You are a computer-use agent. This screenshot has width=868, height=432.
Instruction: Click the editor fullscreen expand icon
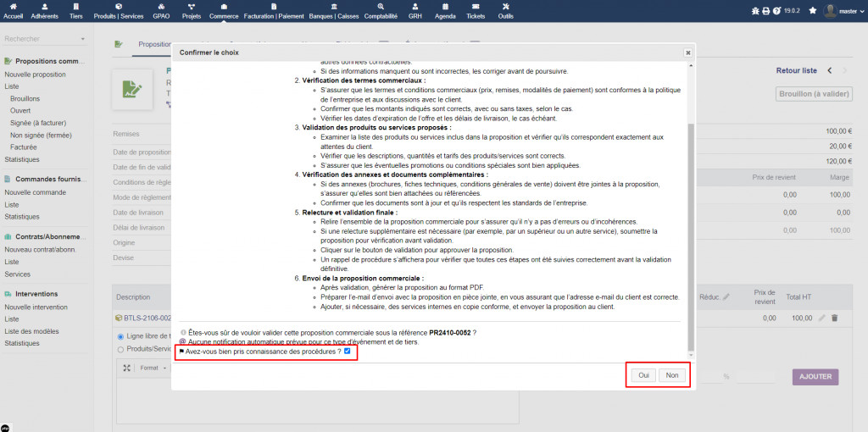coord(126,368)
